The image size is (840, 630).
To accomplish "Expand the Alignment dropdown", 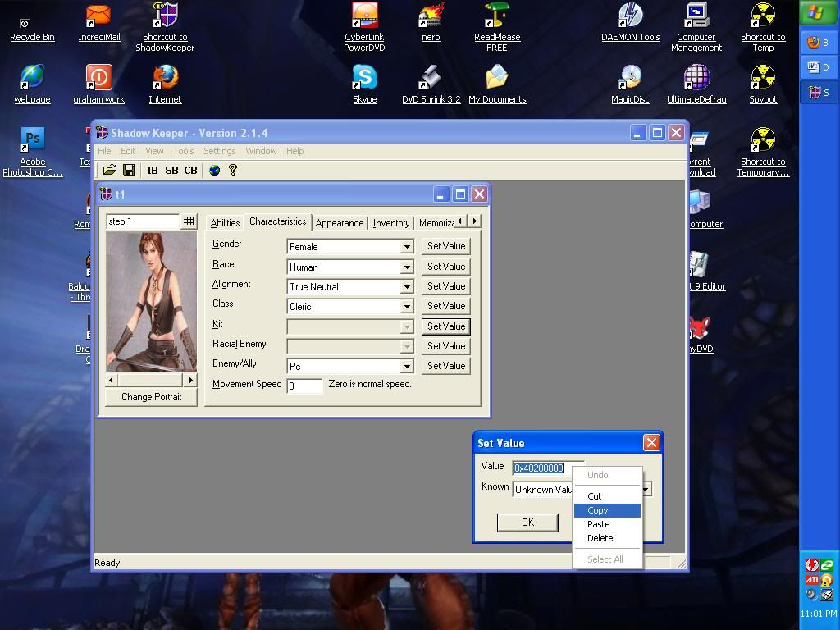I will click(x=406, y=287).
